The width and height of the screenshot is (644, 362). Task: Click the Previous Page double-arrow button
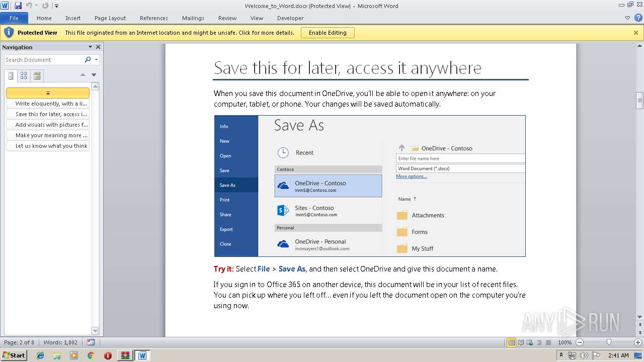point(639,324)
